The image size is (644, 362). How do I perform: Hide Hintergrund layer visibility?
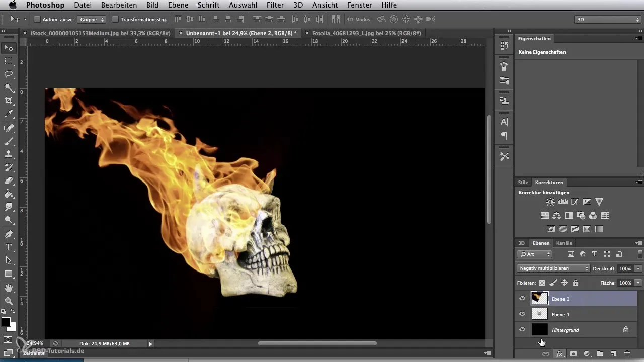pos(522,329)
